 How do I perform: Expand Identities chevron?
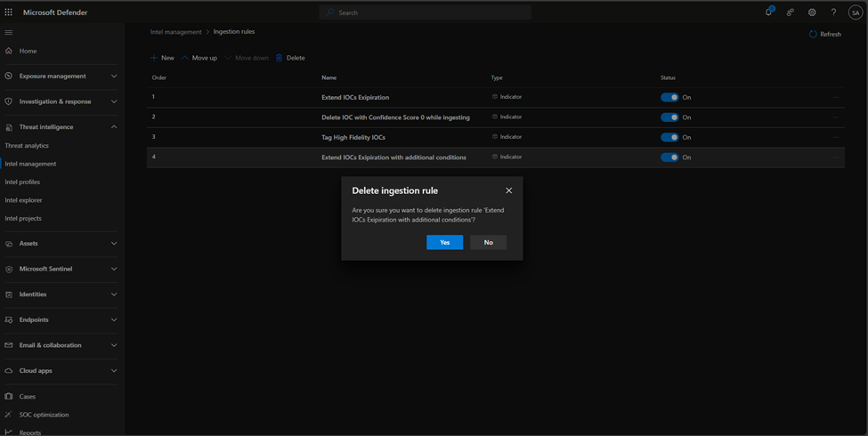(x=114, y=295)
